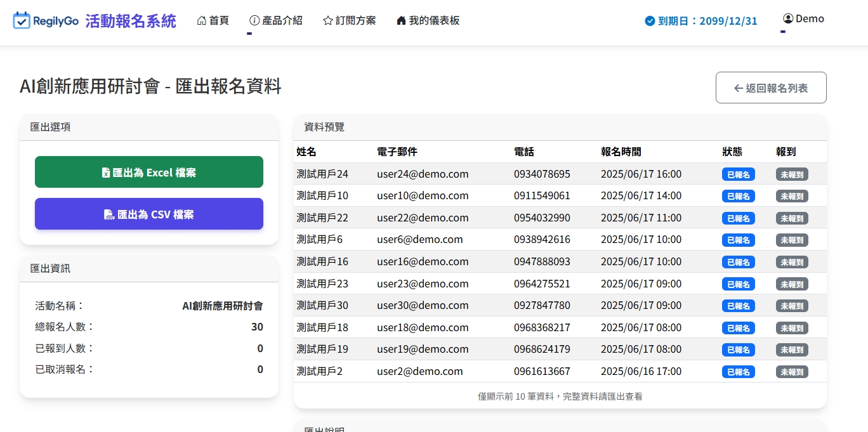The height and width of the screenshot is (432, 868).
Task: Select the phone number 0964275521
Action: (x=542, y=284)
